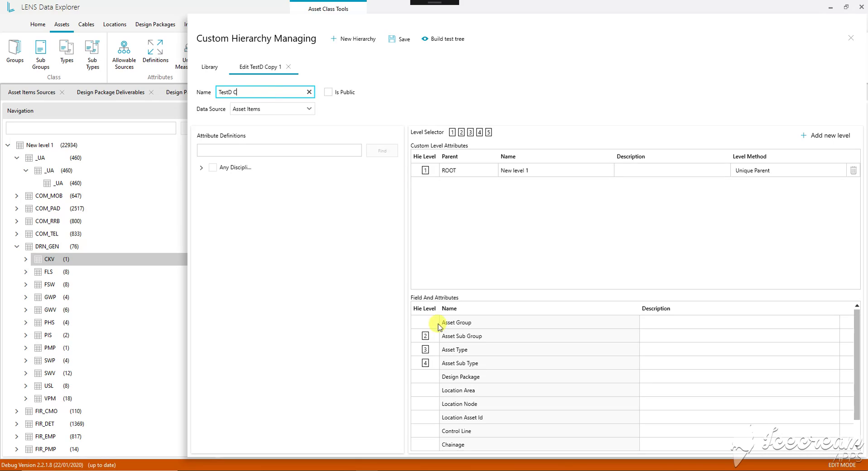Toggle the Is Public checkbox
The width and height of the screenshot is (868, 471).
[x=328, y=92]
